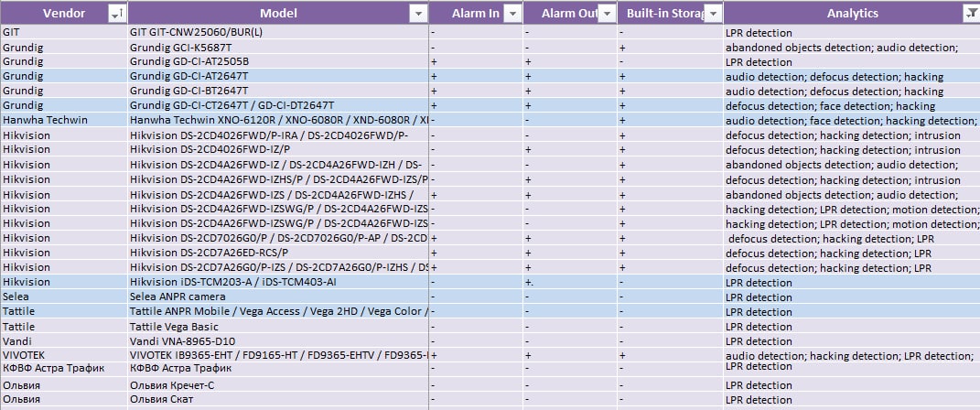Click Built-in Storage plus for Grundig GCI-K5687T
Screen dimensions: 980x410
670,47
